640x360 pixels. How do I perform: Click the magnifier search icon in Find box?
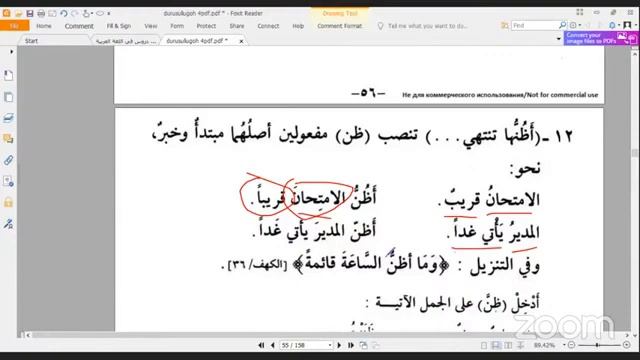click(562, 25)
